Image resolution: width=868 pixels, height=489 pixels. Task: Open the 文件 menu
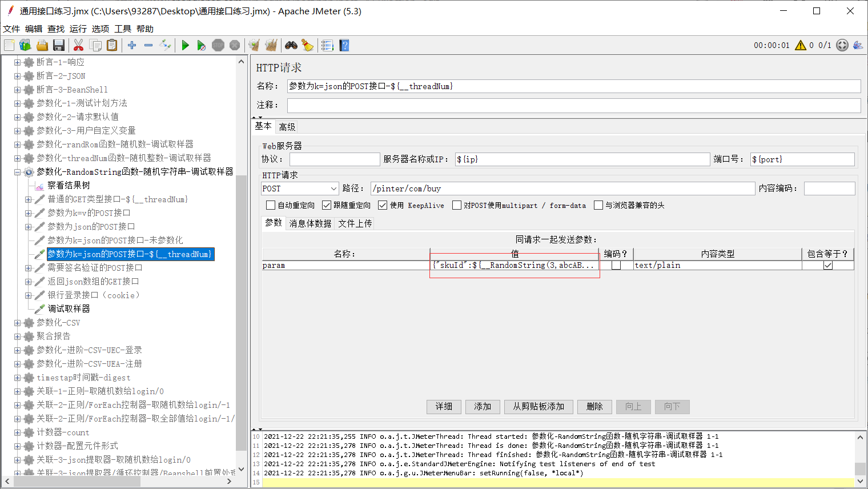click(x=11, y=29)
